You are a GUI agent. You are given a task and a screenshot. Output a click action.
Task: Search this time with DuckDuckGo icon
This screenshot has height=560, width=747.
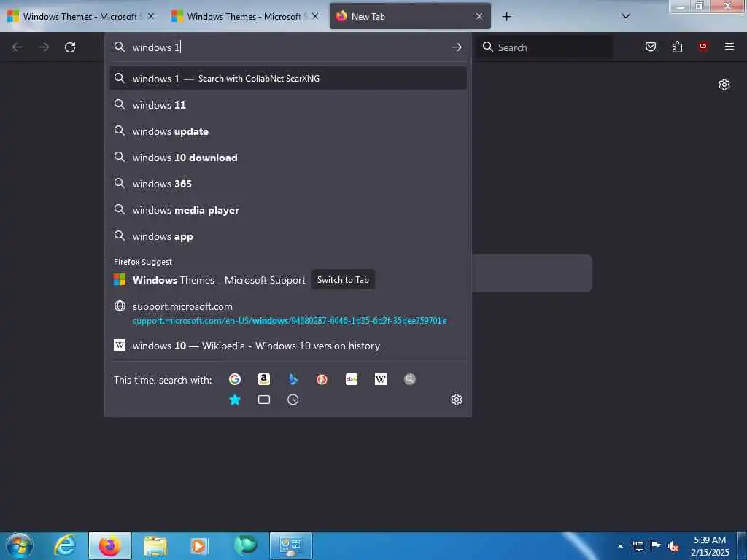(x=322, y=379)
